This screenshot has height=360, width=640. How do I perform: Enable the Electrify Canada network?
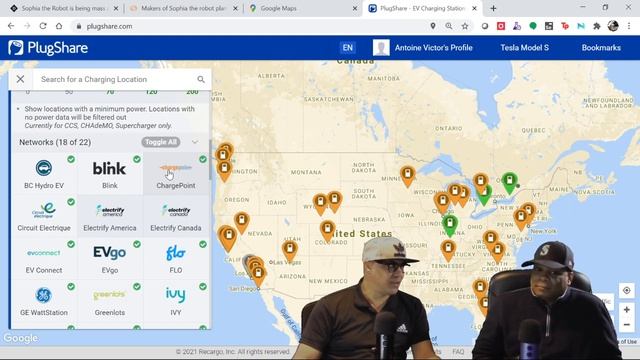(x=176, y=216)
